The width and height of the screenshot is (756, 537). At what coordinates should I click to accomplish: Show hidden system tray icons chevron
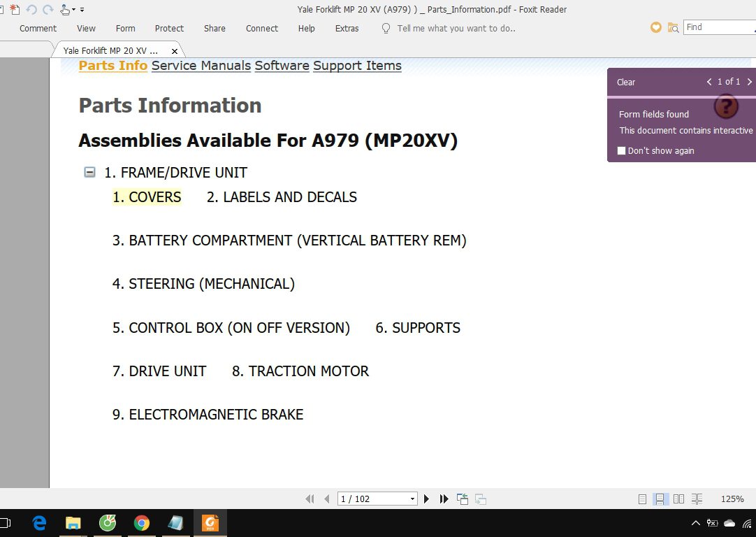click(x=695, y=523)
